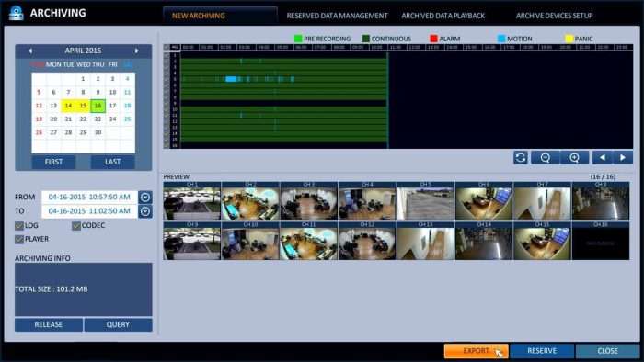Screen dimensions: 644x362
Task: Jump to FIRST recorded date
Action: point(53,162)
